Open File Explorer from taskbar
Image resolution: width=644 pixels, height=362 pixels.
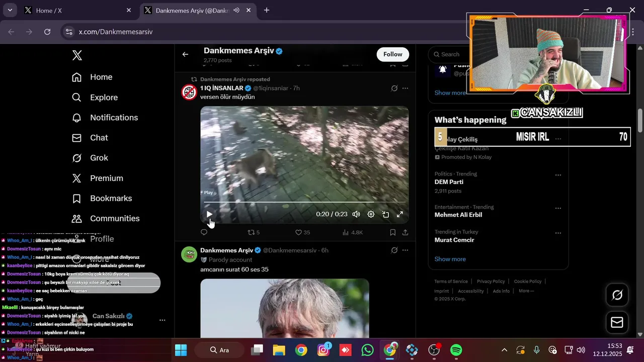click(x=279, y=350)
